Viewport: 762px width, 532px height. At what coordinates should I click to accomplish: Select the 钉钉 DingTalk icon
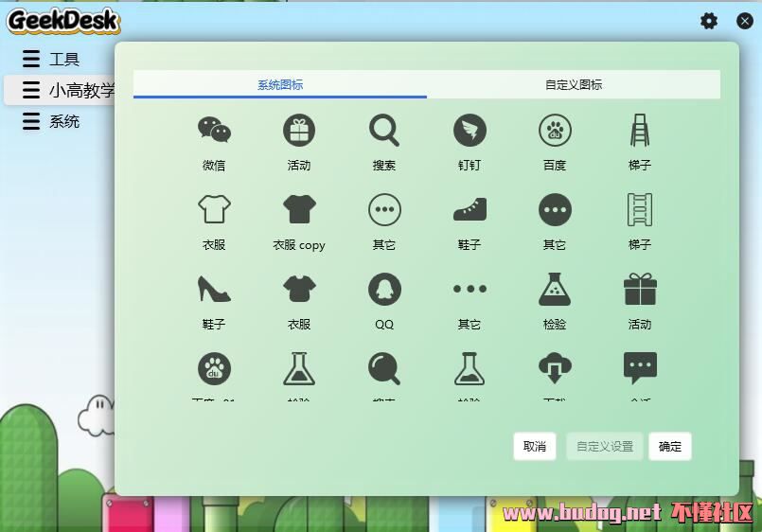[x=470, y=131]
